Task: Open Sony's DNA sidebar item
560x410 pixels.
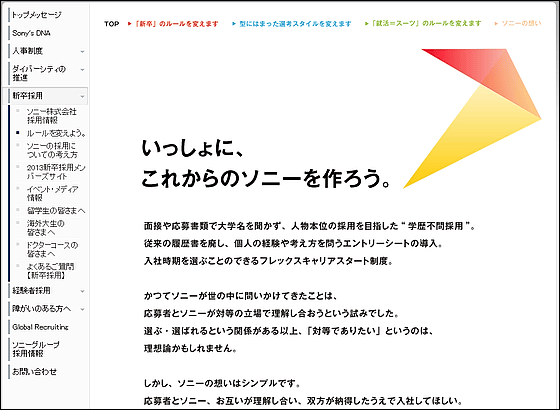Action: (31, 33)
